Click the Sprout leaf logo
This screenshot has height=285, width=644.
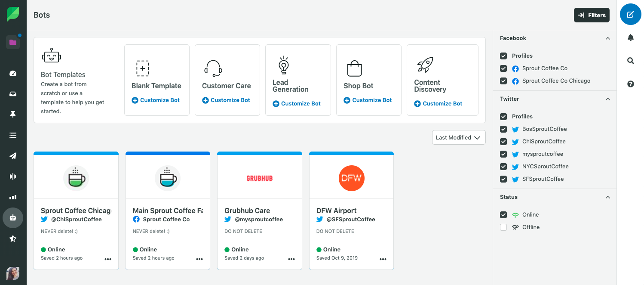coord(13,14)
